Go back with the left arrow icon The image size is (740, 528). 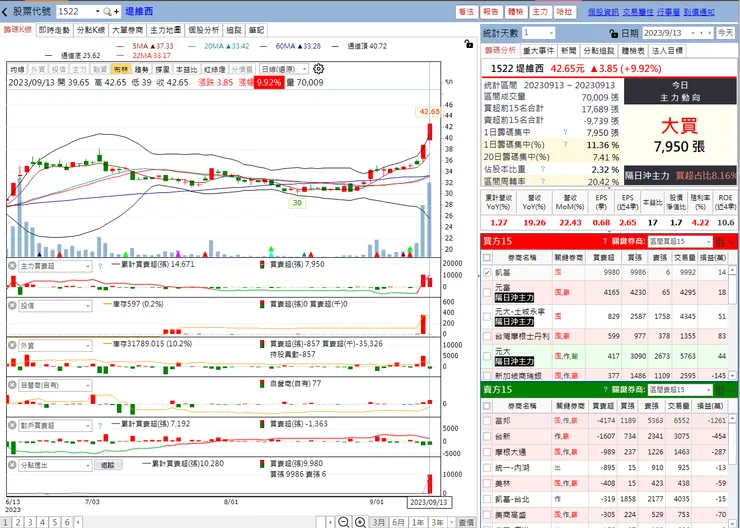[5, 11]
